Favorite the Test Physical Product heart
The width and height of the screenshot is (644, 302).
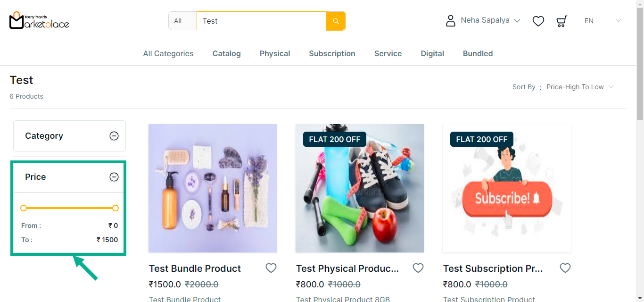click(418, 268)
